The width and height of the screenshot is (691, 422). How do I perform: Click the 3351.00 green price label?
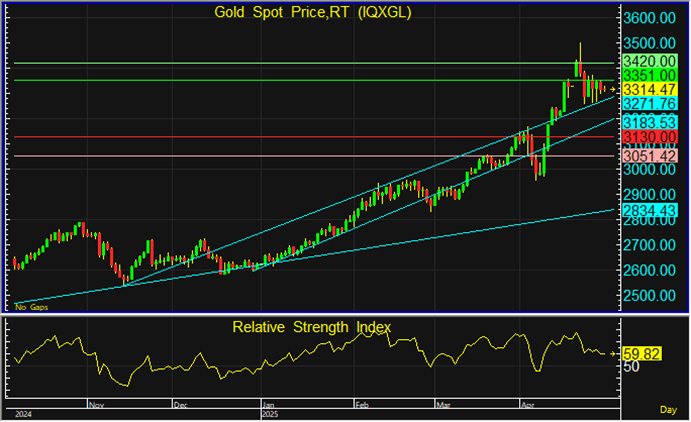coord(649,76)
